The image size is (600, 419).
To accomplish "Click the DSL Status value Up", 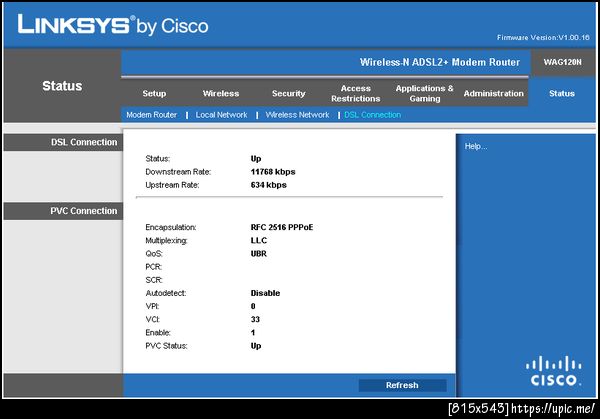I will coord(256,158).
